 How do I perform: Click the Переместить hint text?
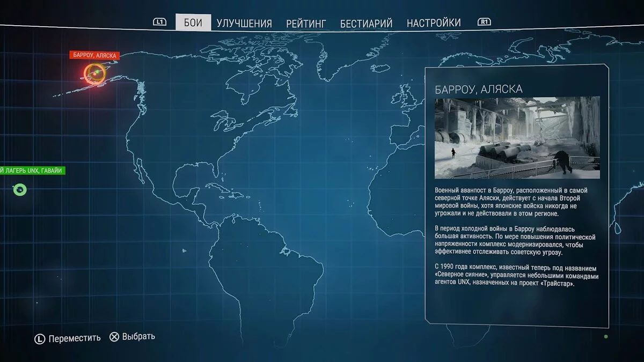[75, 338]
